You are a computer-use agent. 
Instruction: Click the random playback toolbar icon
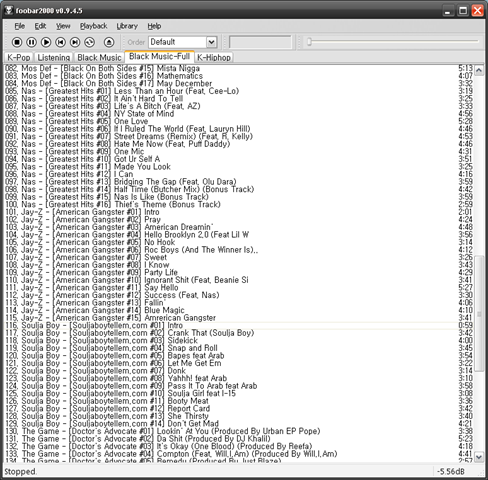(89, 42)
